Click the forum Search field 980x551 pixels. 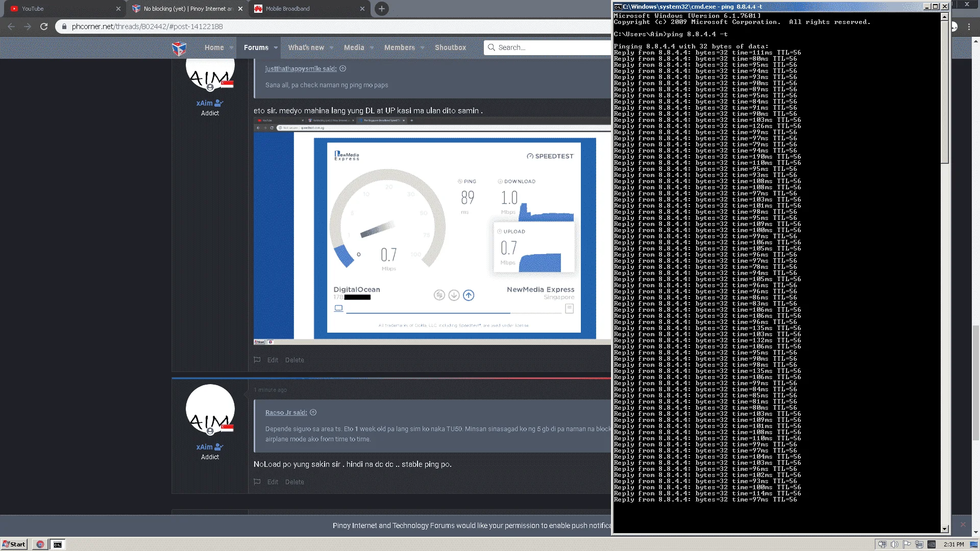[x=547, y=47]
